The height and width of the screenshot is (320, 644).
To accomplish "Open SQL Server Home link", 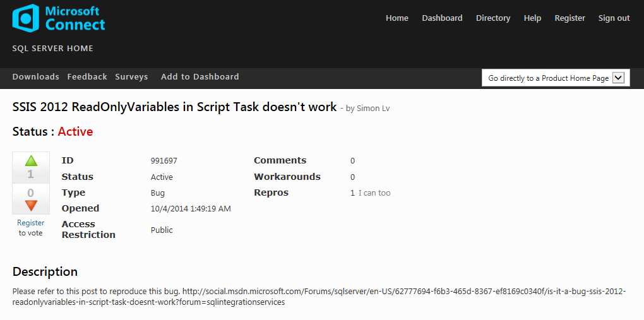I will (x=53, y=49).
